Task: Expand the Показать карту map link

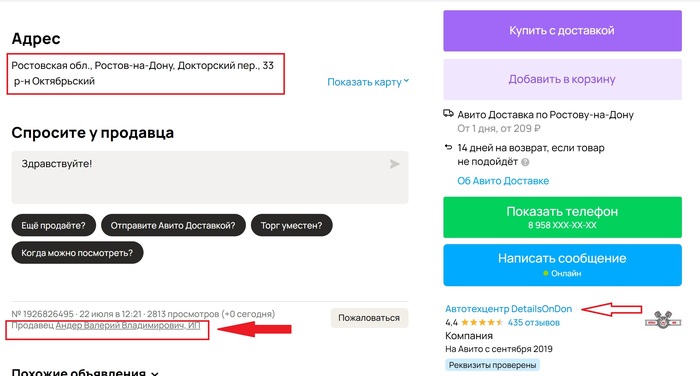Action: pos(368,82)
